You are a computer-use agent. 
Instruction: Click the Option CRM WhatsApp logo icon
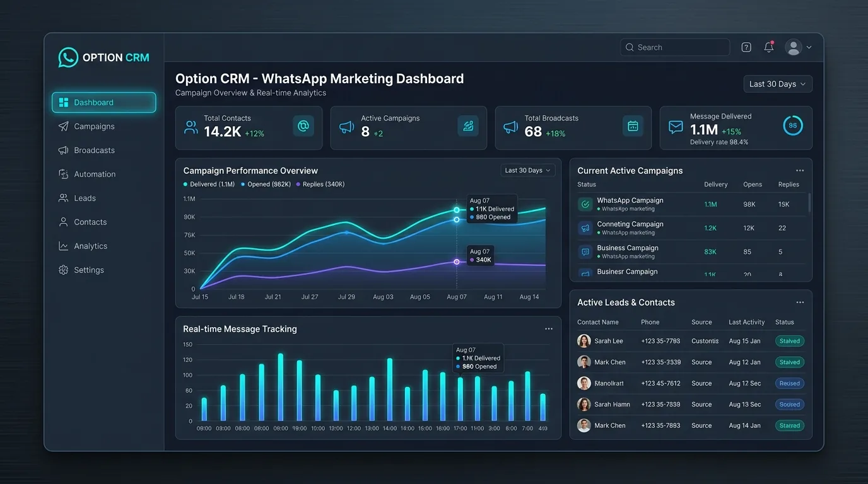pos(68,57)
